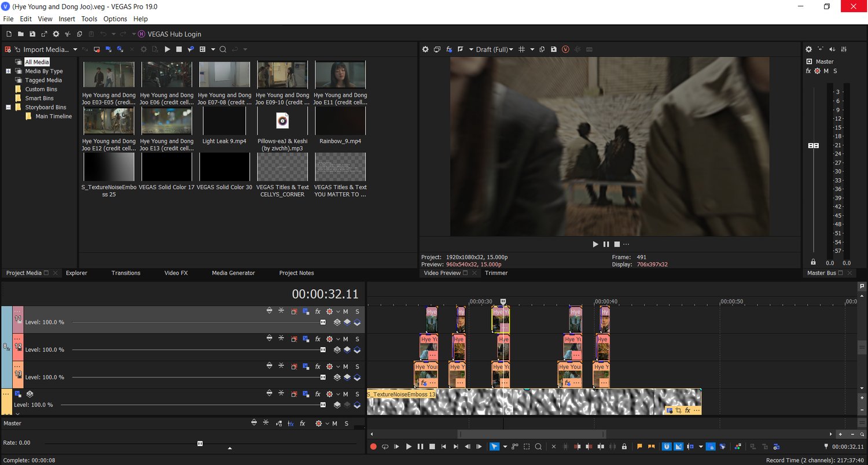Click Import Media button

[x=42, y=50]
